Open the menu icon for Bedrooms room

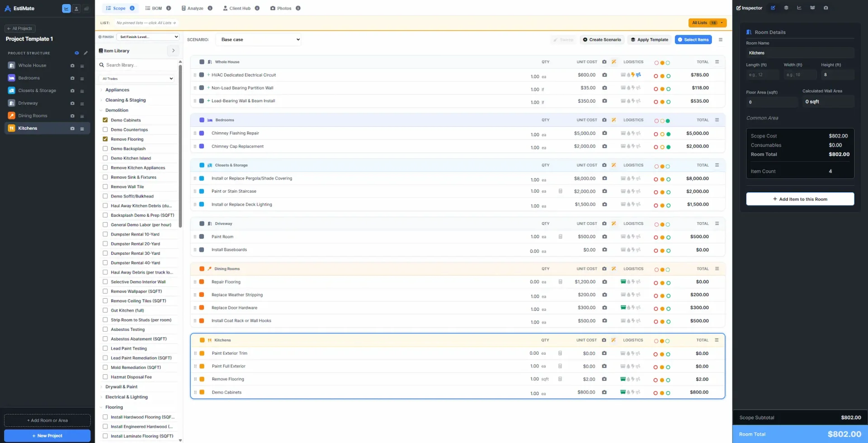(82, 78)
